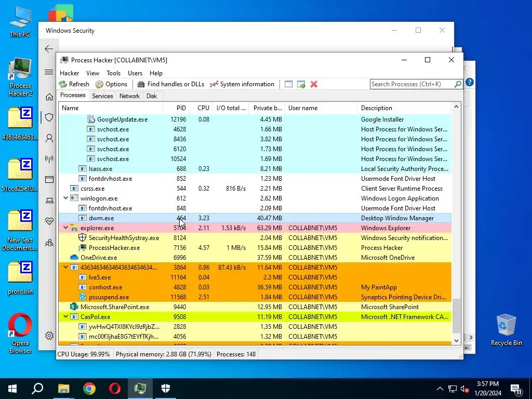Switch to the Disk tab
The height and width of the screenshot is (399, 532).
click(x=152, y=96)
